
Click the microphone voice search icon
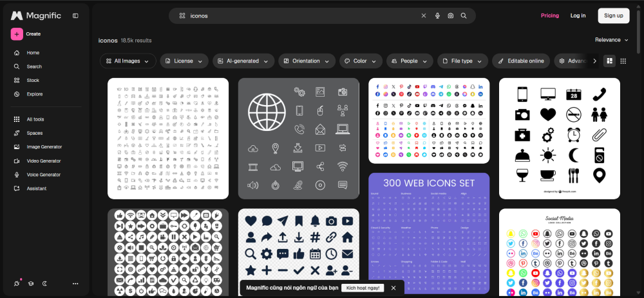[x=437, y=15]
